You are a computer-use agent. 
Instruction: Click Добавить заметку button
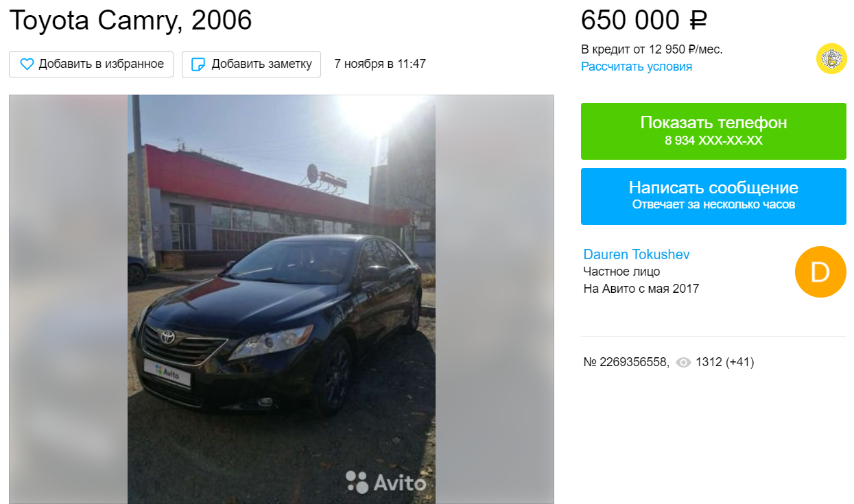[251, 64]
